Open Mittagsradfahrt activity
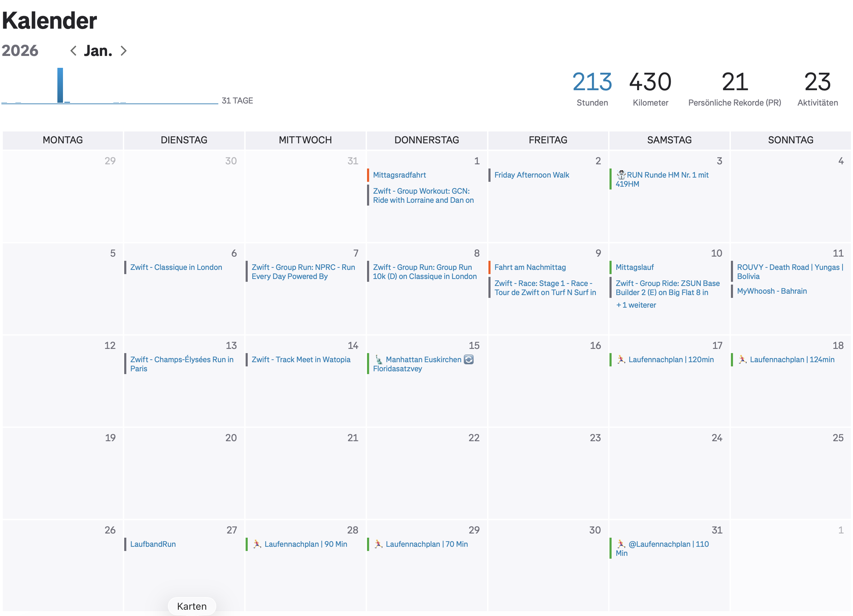853x616 pixels. tap(400, 175)
